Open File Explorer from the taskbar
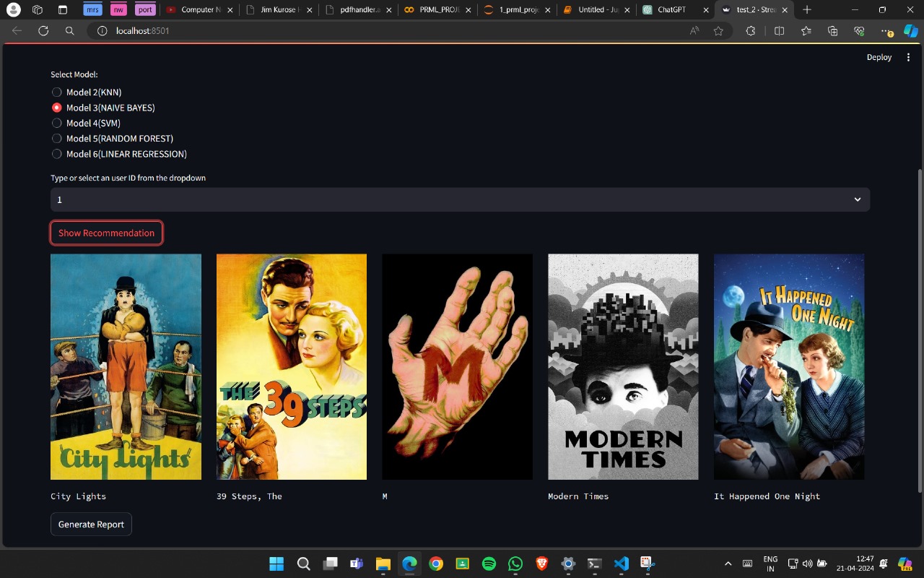Screen dimensions: 924x578 tap(383, 564)
